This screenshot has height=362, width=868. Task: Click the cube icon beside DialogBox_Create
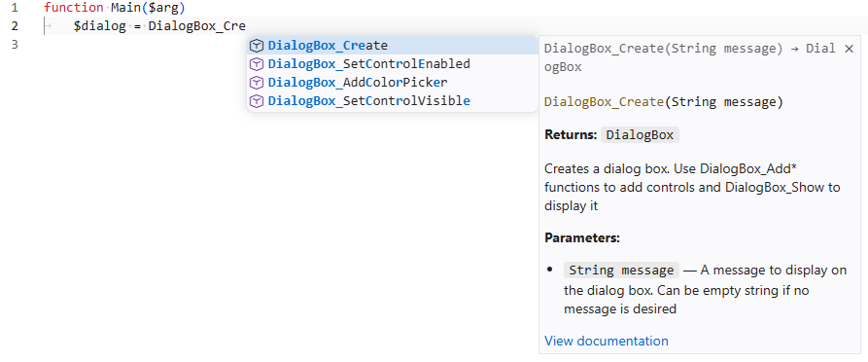pyautogui.click(x=256, y=46)
